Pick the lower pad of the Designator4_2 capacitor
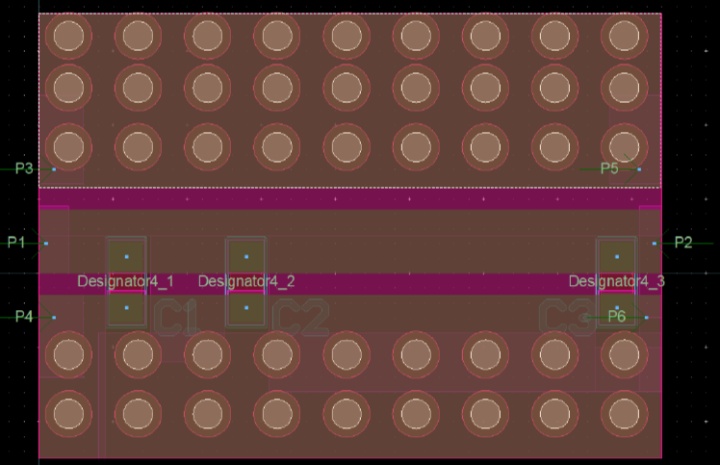The width and height of the screenshot is (720, 465). coord(246,308)
